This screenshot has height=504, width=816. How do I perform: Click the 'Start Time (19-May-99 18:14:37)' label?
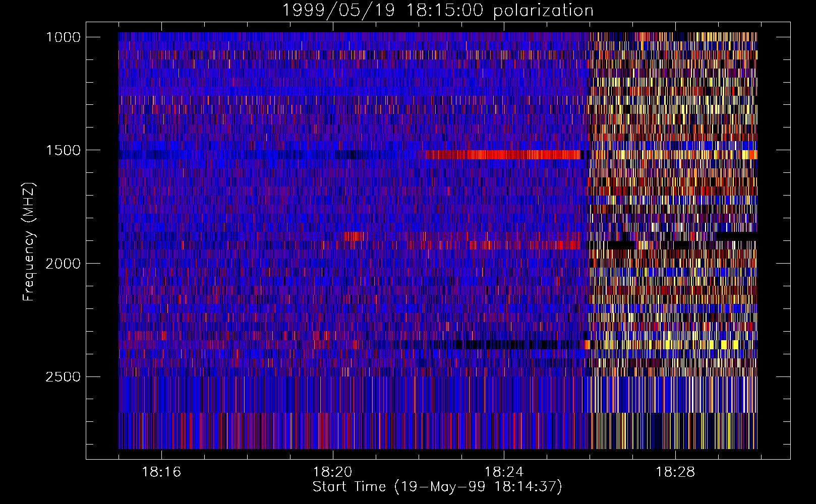[x=437, y=487]
